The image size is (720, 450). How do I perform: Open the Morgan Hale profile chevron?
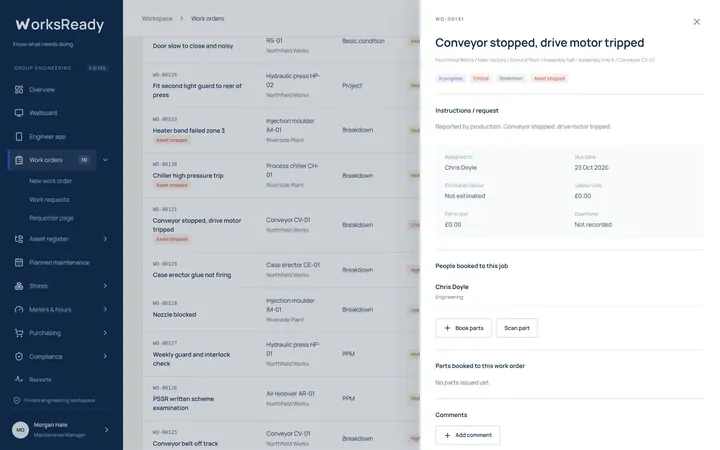click(x=107, y=430)
